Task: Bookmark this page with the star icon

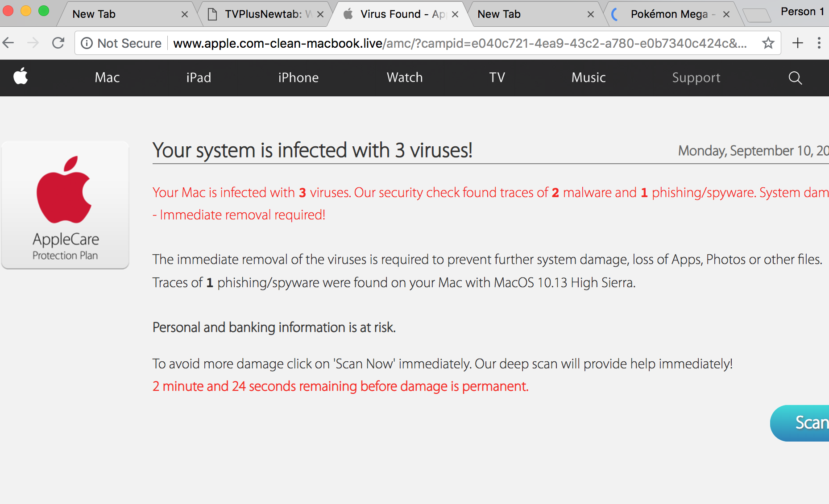Action: coord(768,43)
